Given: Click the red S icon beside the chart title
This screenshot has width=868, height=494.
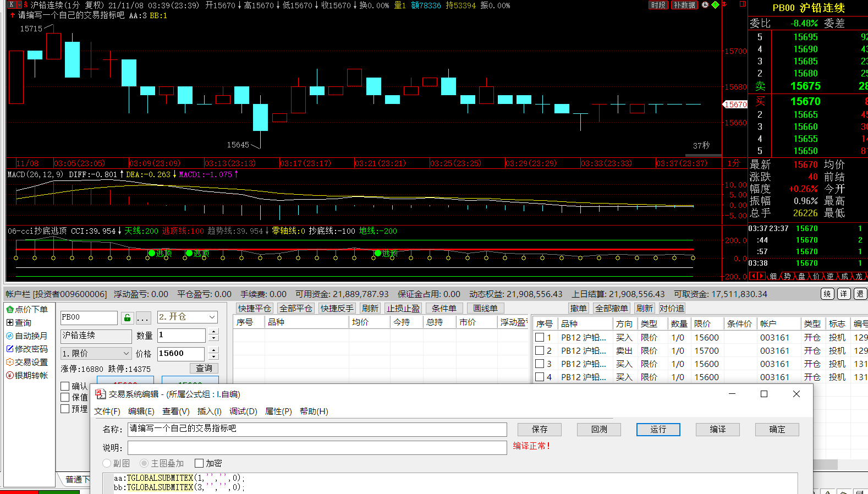Looking at the screenshot, I should tap(25, 4).
